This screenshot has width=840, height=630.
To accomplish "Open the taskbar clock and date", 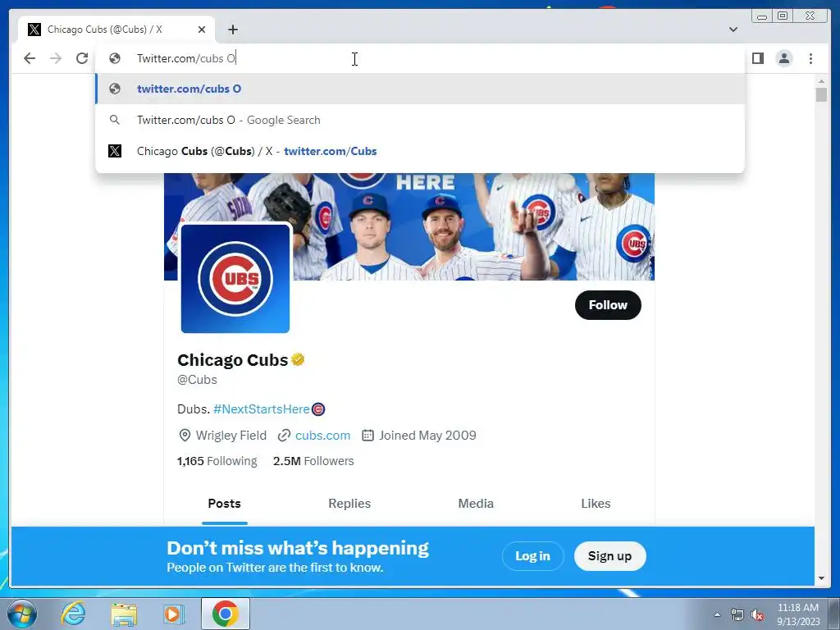I will click(798, 614).
